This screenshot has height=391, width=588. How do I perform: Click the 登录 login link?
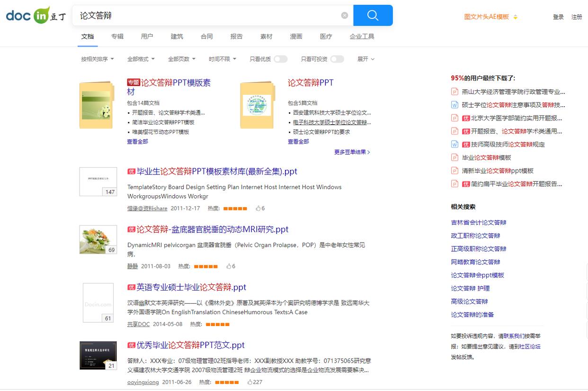558,17
